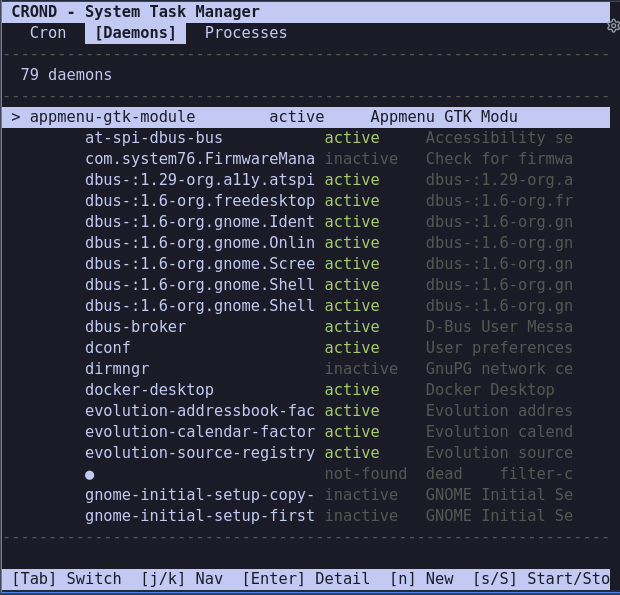Select the dbus-:1.29-org.a11y.atspi daemon

pos(200,180)
